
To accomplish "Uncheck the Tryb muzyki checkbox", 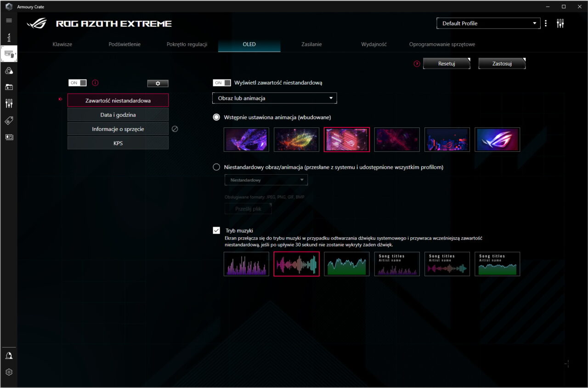I will coord(216,230).
